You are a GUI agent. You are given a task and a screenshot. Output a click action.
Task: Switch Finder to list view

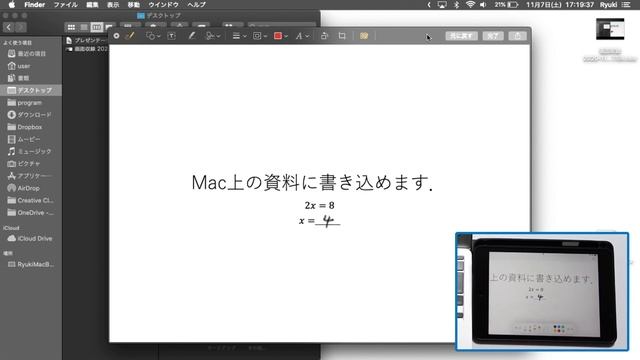tap(84, 27)
